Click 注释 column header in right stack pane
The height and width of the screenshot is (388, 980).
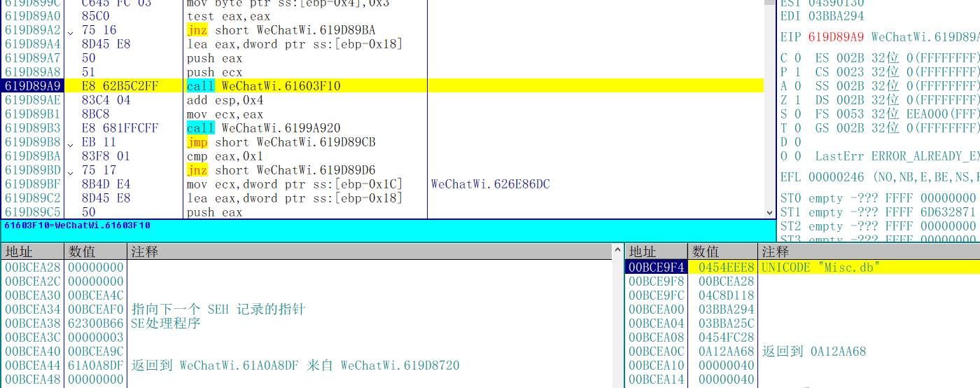pyautogui.click(x=869, y=251)
